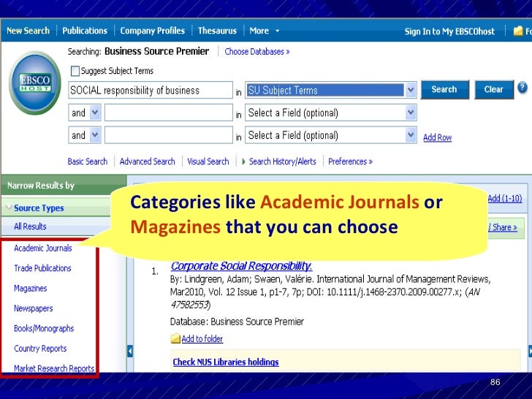Open the Publications menu item

[85, 31]
